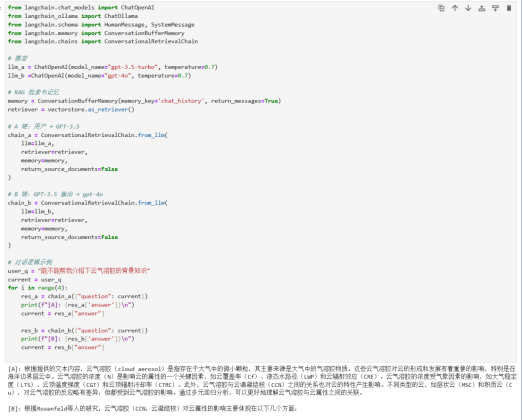Delete the cell with the trash icon
Image resolution: width=523 pixels, height=420 pixels.
point(509,8)
